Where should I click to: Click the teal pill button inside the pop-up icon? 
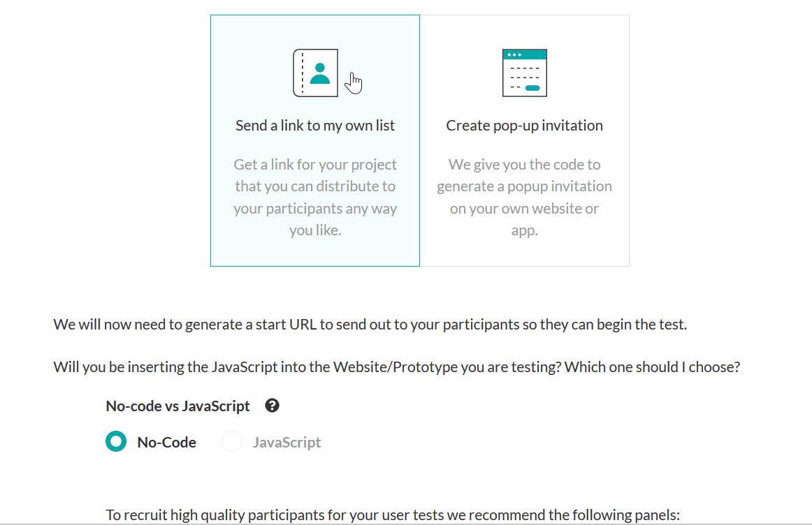pos(532,88)
